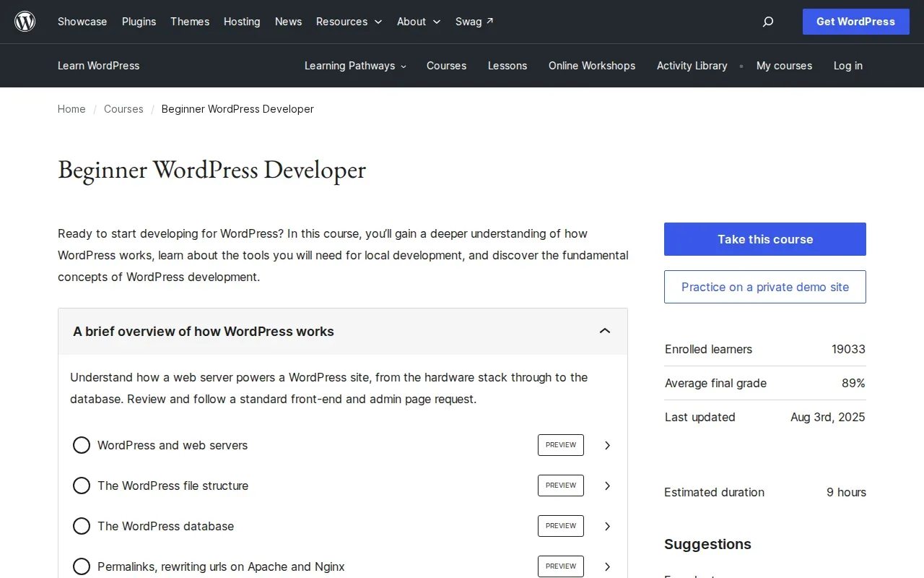Click Practice on a private demo site

[765, 287]
